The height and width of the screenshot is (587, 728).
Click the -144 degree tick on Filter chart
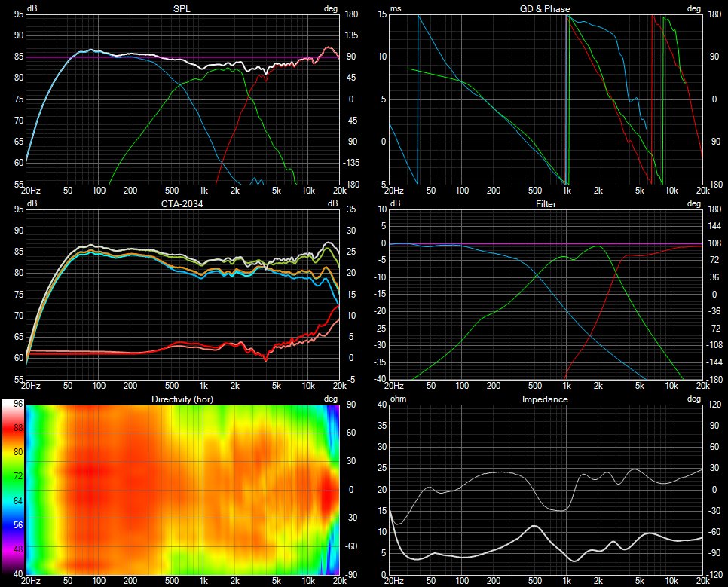[x=714, y=362]
